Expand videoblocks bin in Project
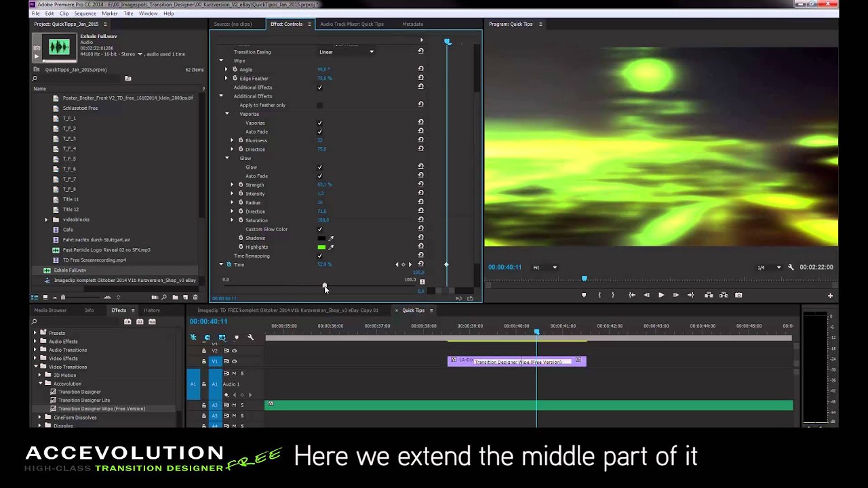Screen dimensions: 868x488 47,220
